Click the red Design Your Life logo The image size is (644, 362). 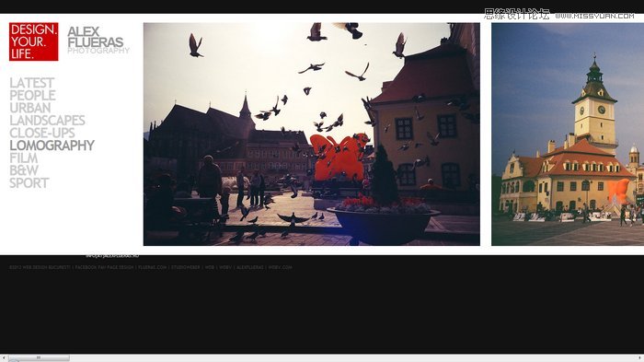34,41
